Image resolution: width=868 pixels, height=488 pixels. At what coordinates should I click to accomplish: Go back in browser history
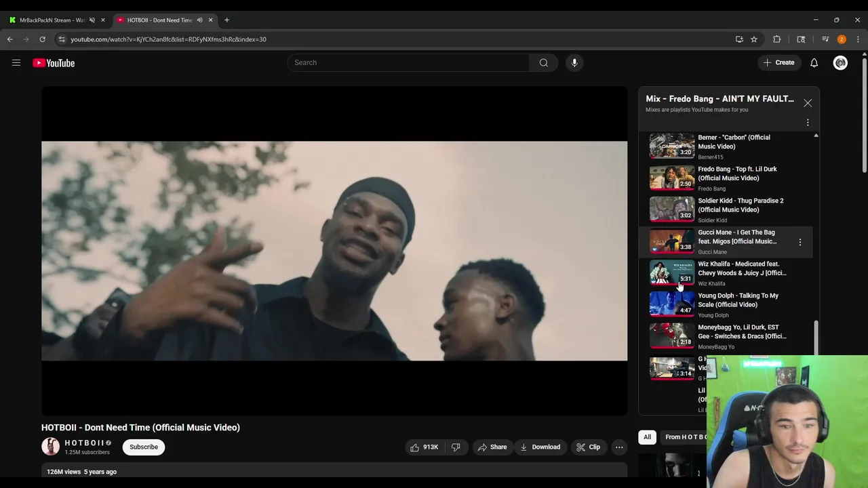click(10, 39)
